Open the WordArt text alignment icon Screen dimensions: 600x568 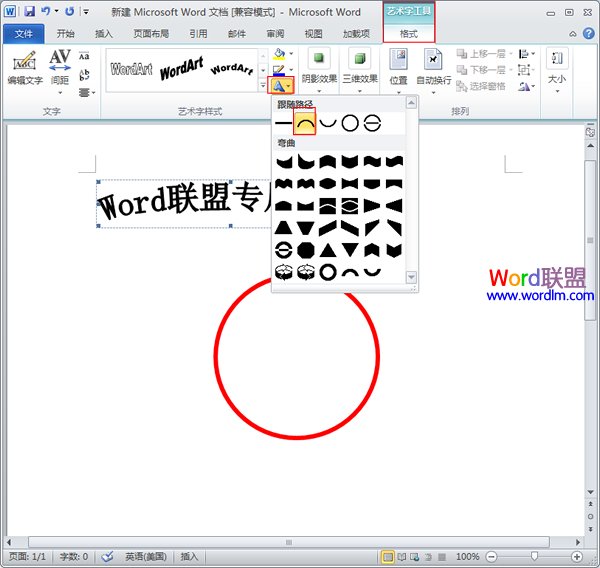click(86, 92)
